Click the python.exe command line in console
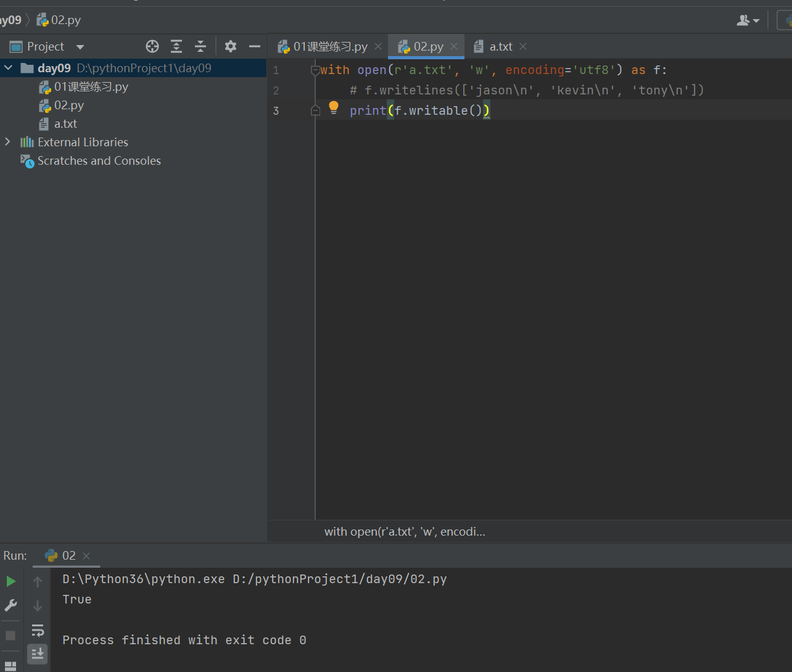 pyautogui.click(x=255, y=579)
